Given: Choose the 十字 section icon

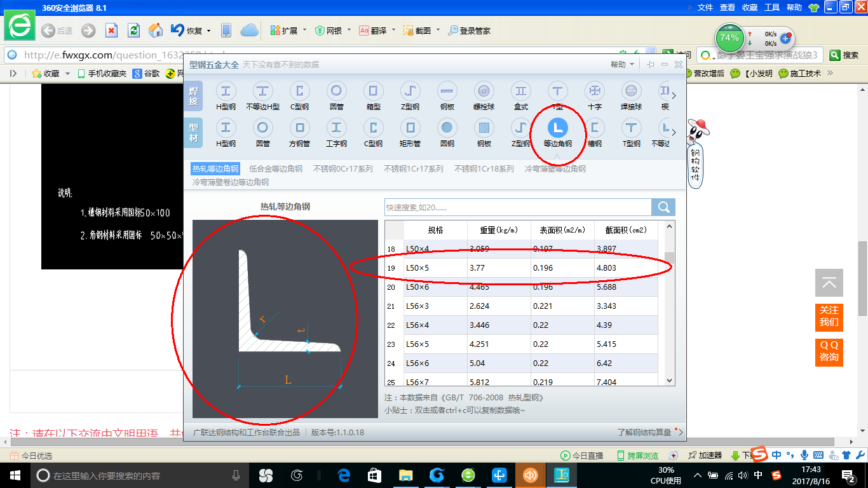Looking at the screenshot, I should [x=594, y=91].
